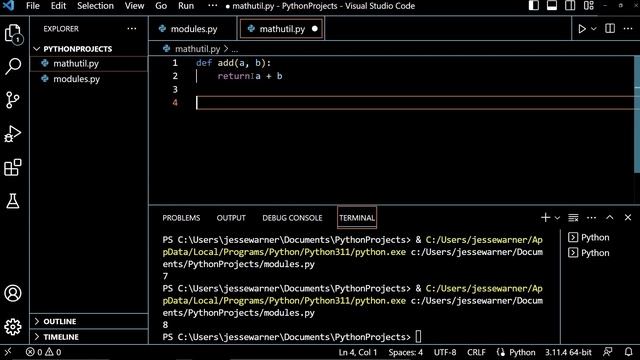
Task: Switch to the OUTPUT panel tab
Action: click(x=231, y=218)
